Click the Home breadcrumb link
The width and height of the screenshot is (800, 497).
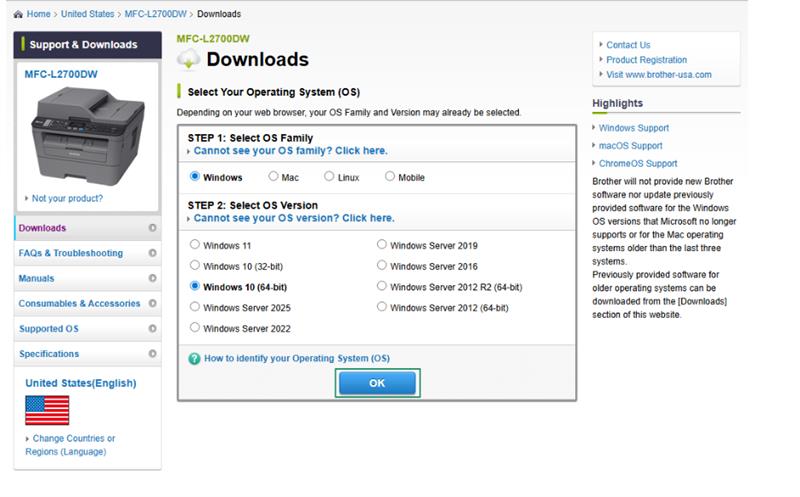(38, 14)
